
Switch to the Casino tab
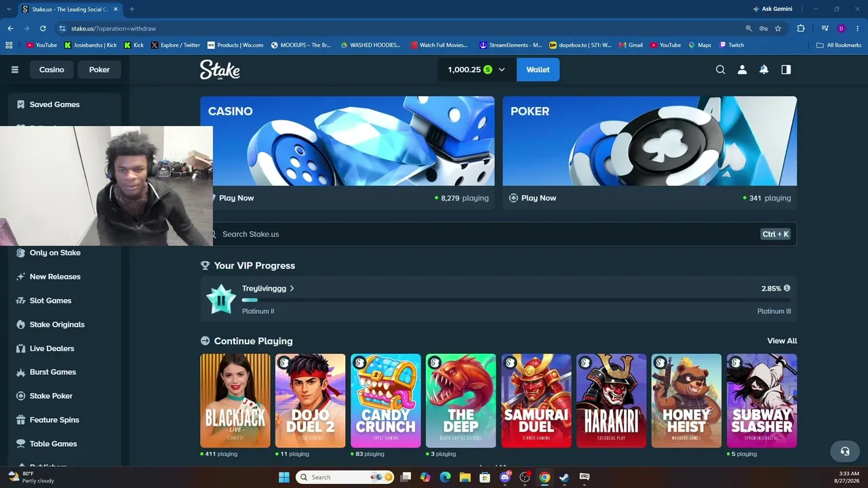tap(52, 70)
